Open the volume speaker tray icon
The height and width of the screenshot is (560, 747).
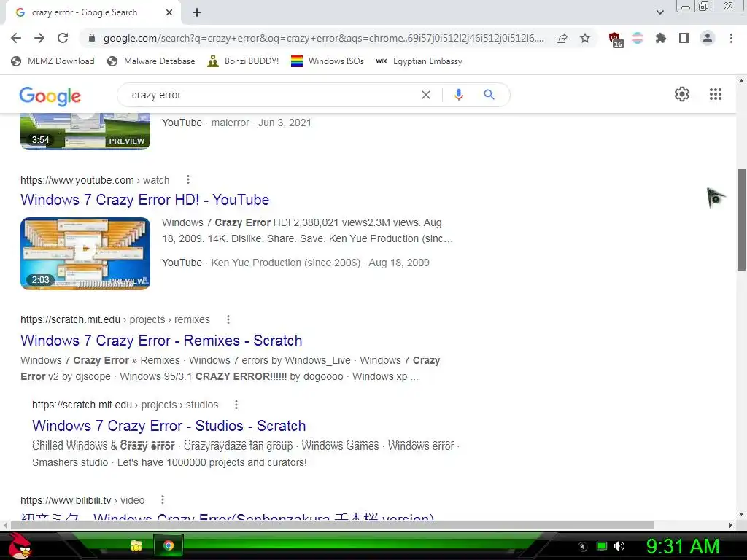click(619, 546)
